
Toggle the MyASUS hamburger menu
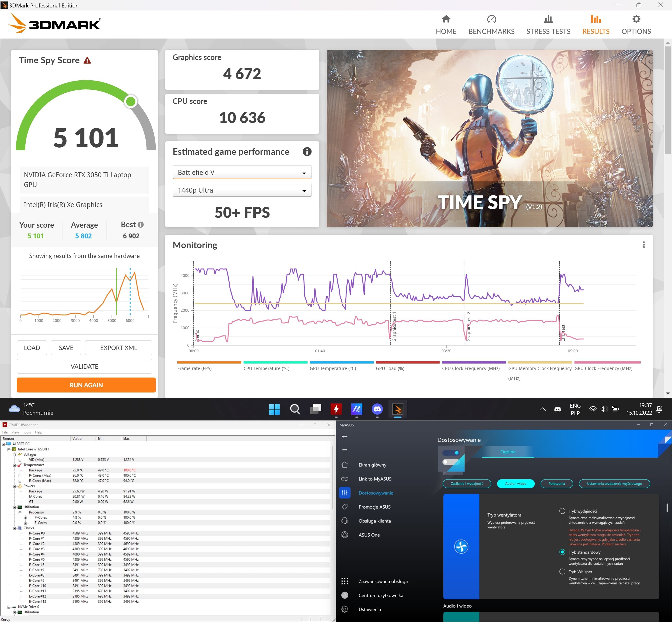pos(344,451)
